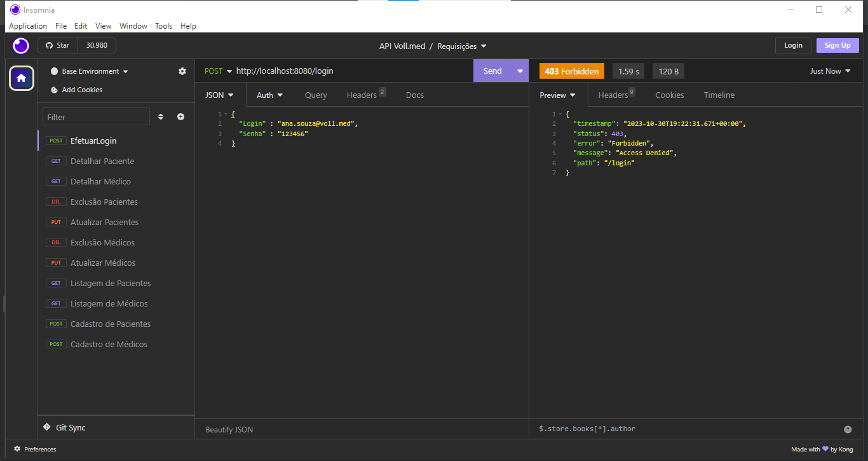Select the Exclusão Pacientes request
Viewport: 868px width, 461px height.
point(116,202)
